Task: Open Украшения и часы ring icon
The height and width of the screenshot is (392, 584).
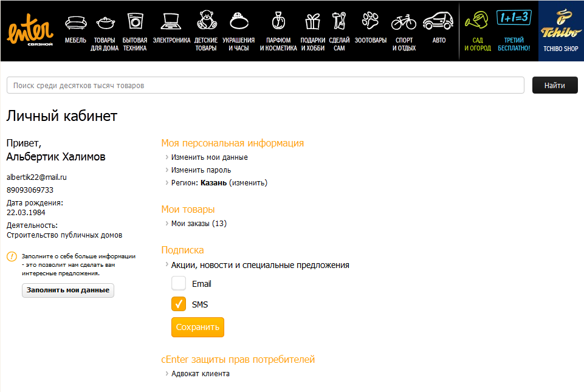Action: [x=239, y=21]
